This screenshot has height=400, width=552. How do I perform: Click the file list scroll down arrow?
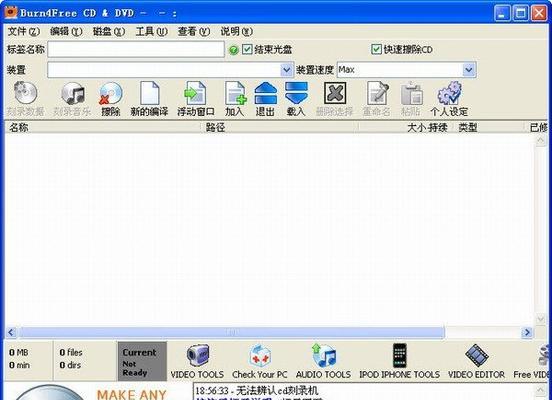[540, 319]
